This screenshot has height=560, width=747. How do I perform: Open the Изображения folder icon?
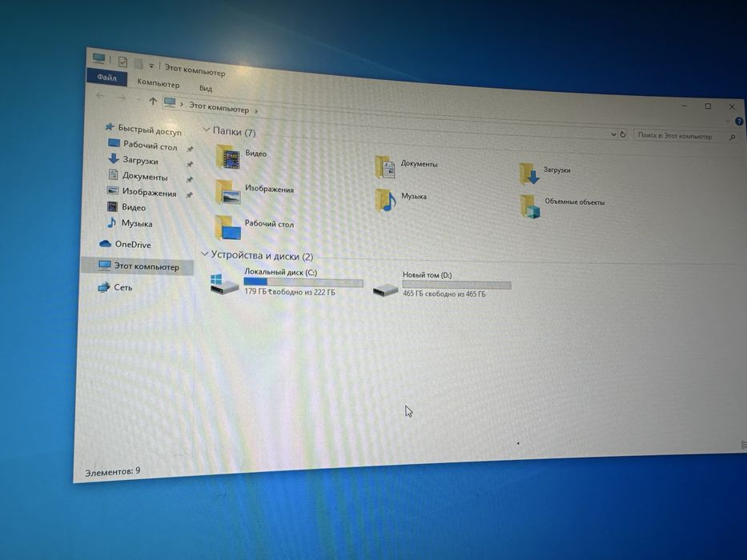point(227,192)
